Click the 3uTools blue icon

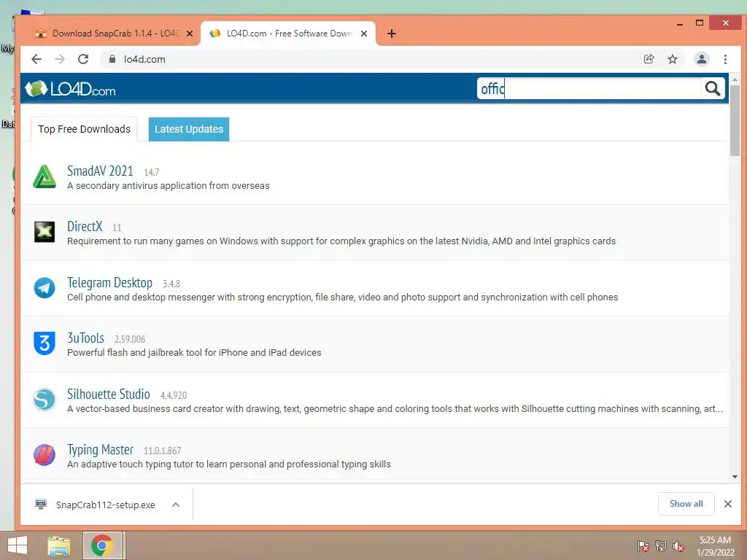(44, 343)
